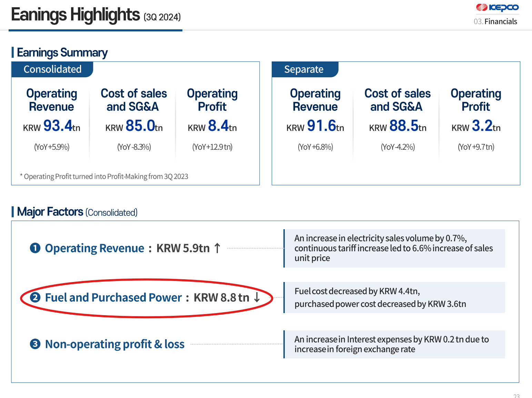Click the page number 23
This screenshot has width=532, height=398.
[516, 396]
